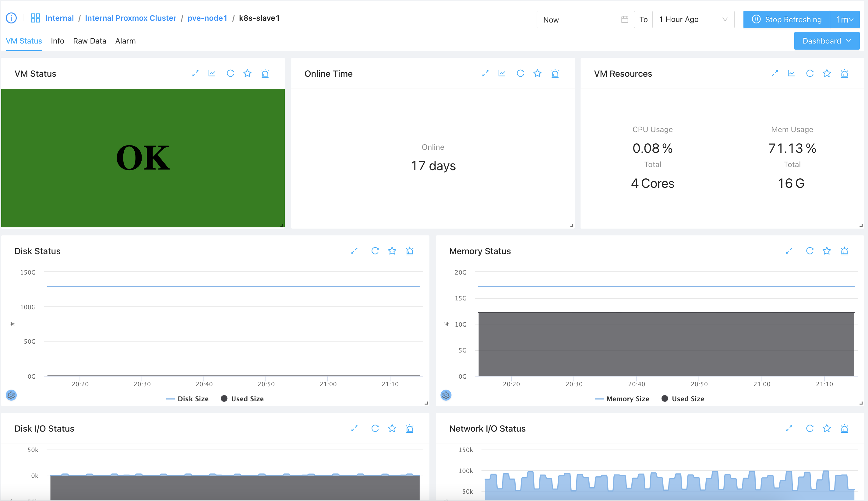Viewport: 868px width, 501px height.
Task: Open the Disk Status chart settings gear
Action: pyautogui.click(x=11, y=395)
